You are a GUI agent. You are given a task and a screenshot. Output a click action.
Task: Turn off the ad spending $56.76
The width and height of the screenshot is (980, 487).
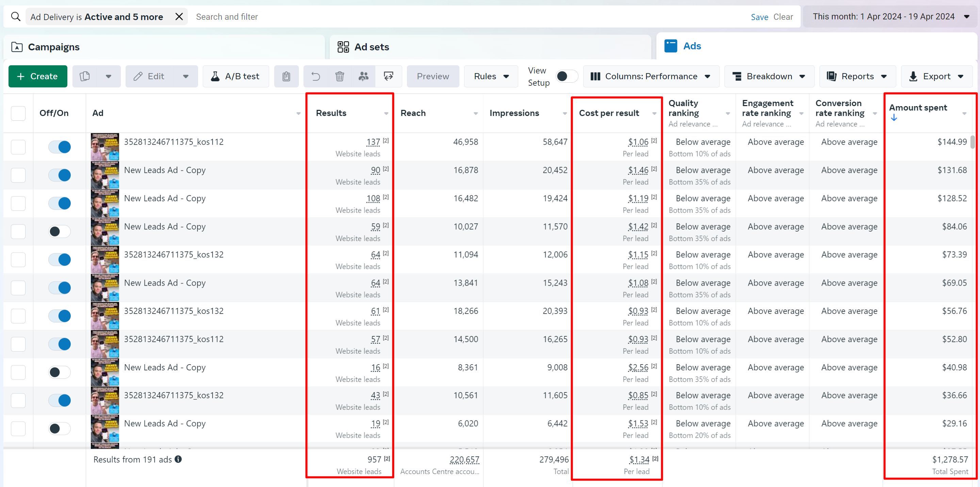coord(60,316)
